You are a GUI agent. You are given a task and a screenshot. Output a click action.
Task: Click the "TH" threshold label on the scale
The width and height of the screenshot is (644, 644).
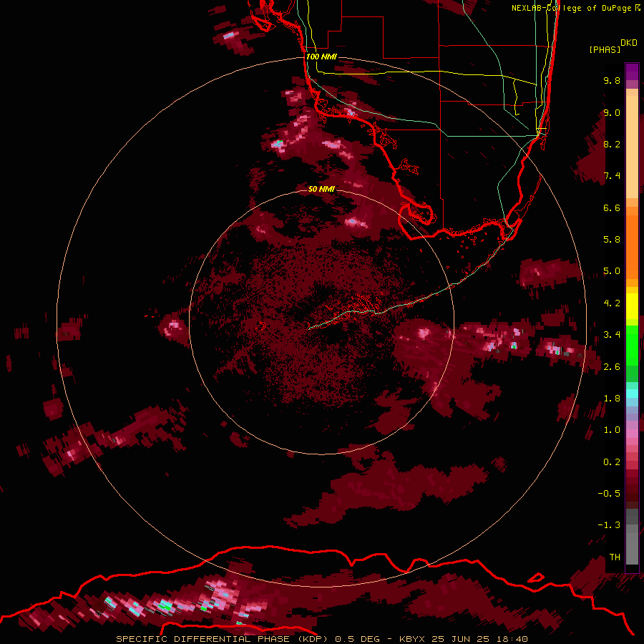(615, 557)
